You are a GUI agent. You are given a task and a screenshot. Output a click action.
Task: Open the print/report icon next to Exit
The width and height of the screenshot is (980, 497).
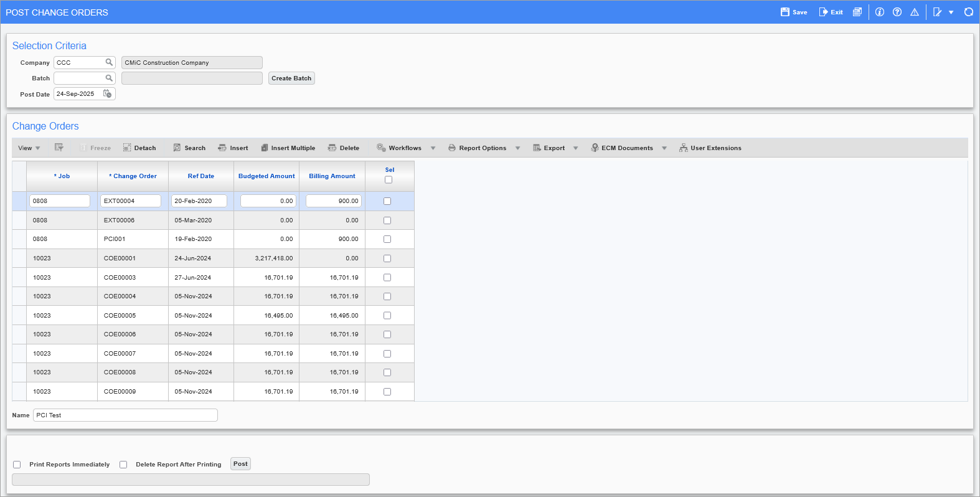tap(857, 12)
